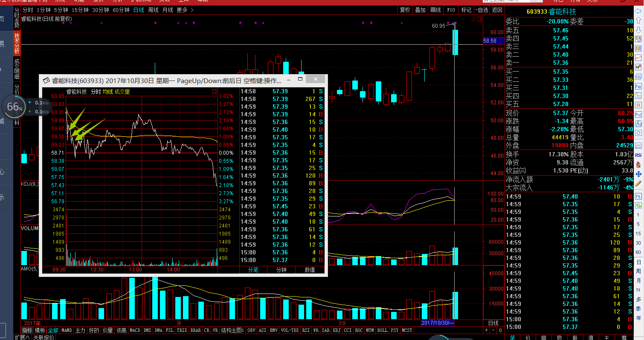
Task: Set period to 周 in right sidebar
Action: [x=638, y=271]
